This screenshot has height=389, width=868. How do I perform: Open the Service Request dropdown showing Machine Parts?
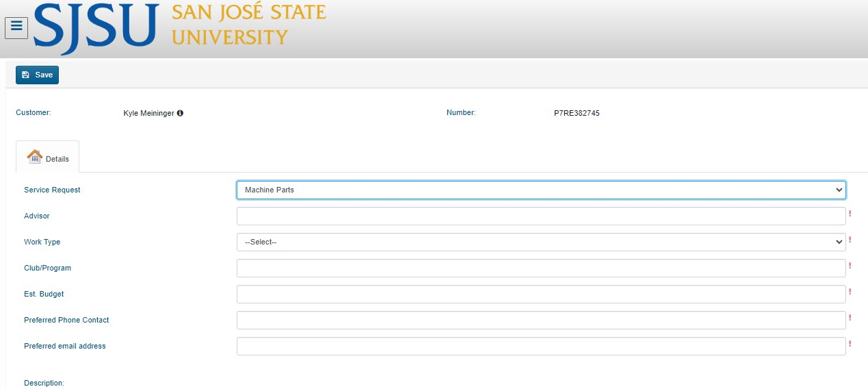540,190
